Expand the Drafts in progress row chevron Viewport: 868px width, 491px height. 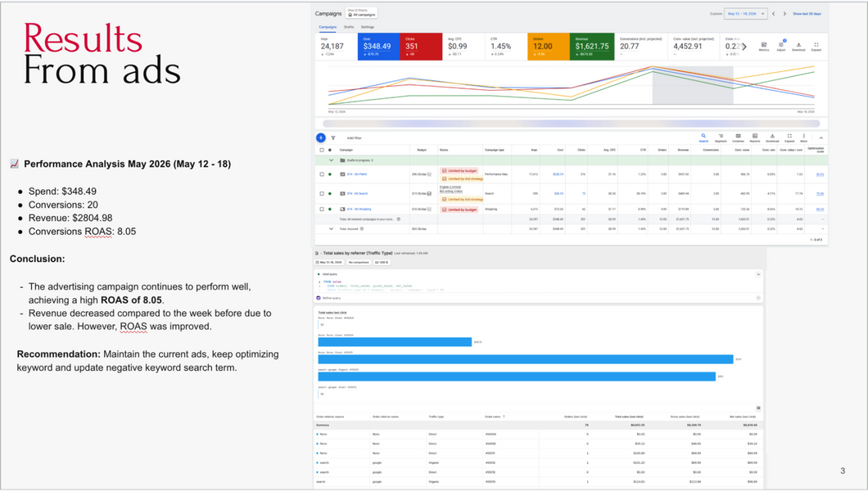click(x=331, y=160)
